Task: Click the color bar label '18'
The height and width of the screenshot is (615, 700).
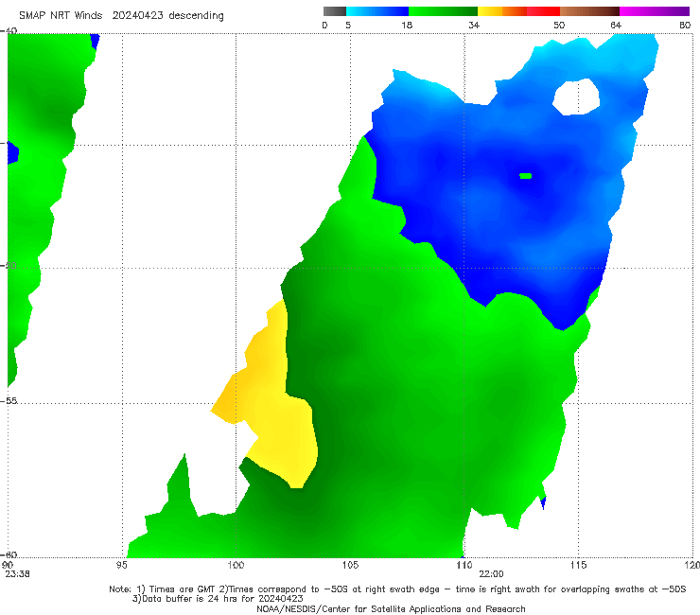Action: point(407,25)
